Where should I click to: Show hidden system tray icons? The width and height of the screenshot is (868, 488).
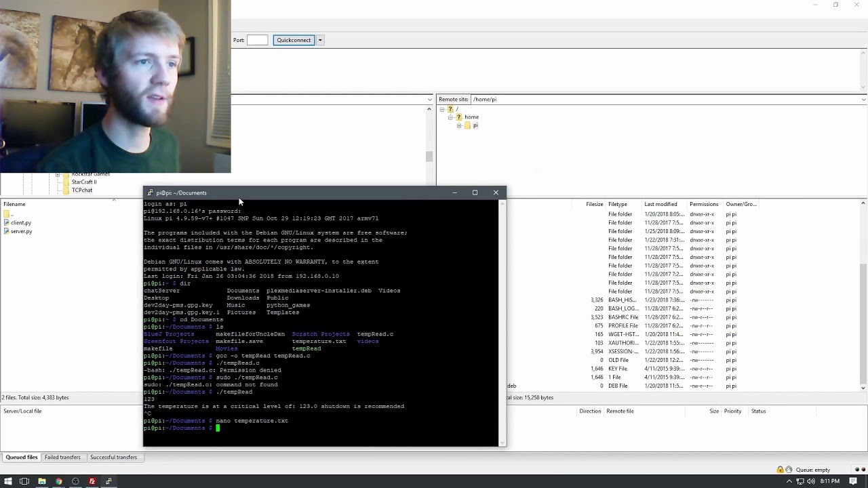789,481
